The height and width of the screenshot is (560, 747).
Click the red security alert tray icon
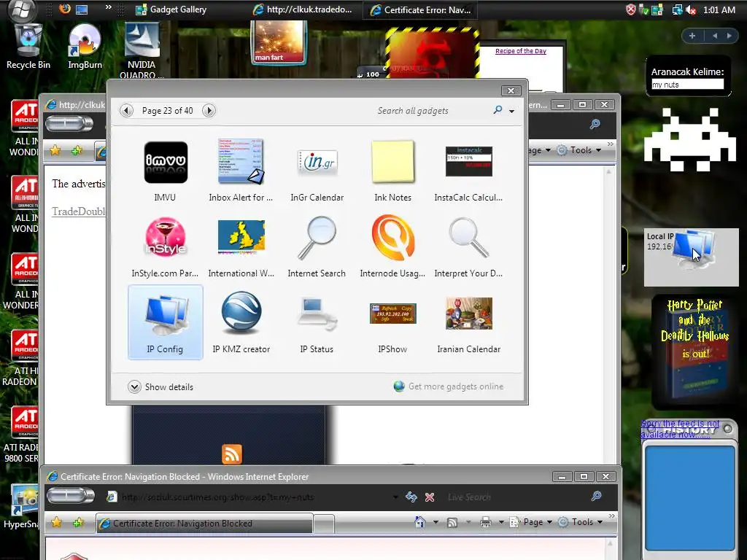point(631,9)
